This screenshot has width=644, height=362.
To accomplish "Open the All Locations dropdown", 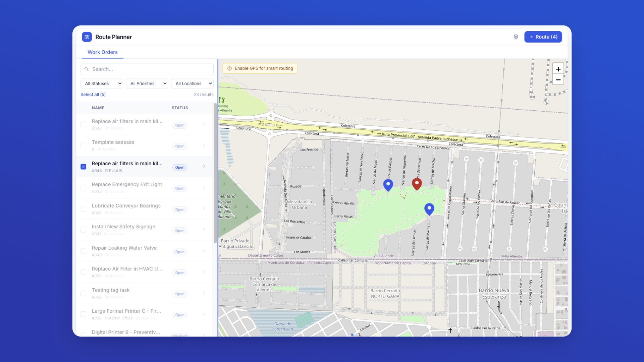I will point(192,83).
